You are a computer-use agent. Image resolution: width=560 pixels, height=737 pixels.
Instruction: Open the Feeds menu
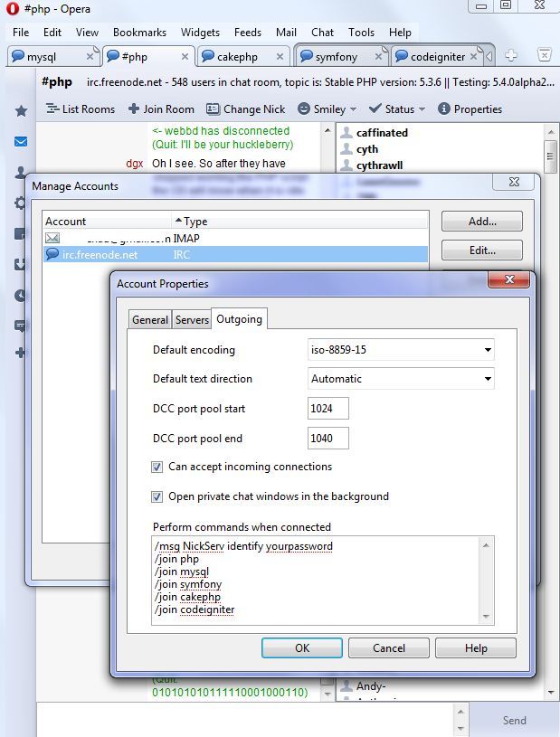248,33
